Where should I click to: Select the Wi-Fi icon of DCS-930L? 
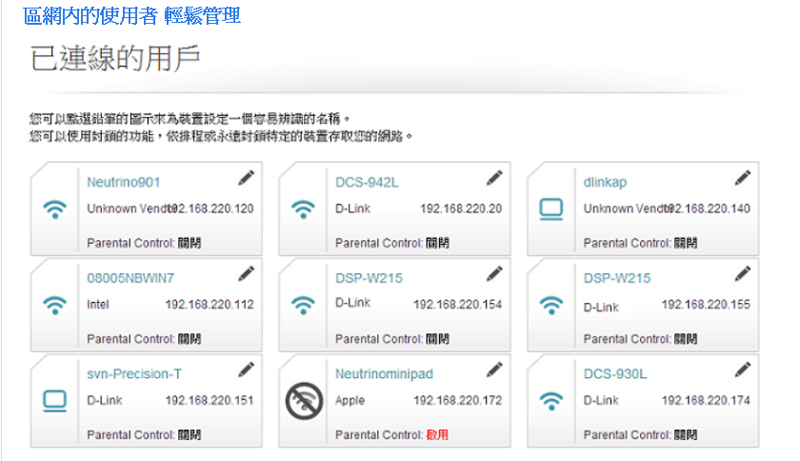(x=552, y=401)
